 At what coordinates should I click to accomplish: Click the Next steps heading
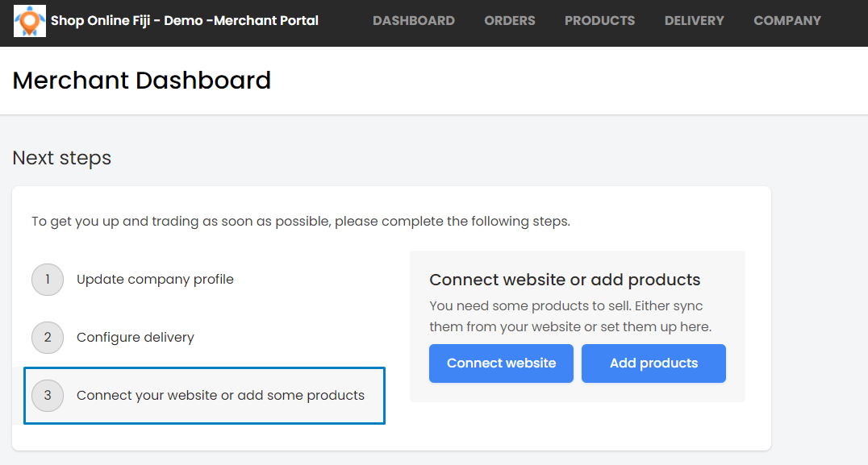pos(62,158)
